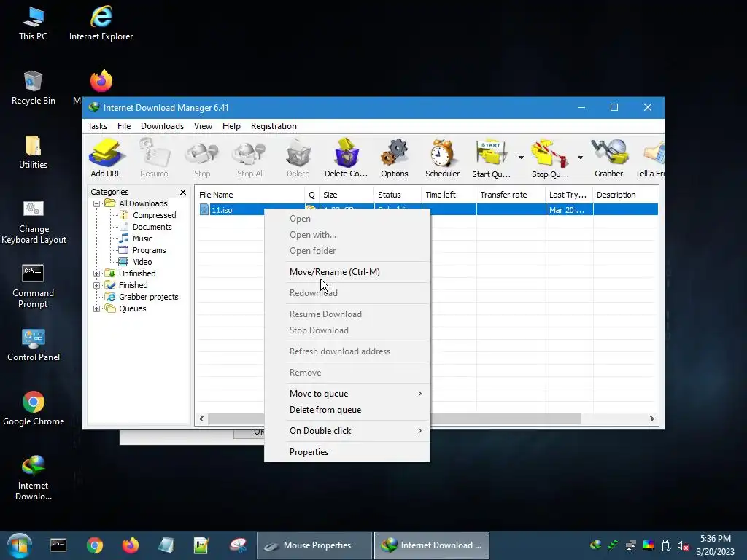
Task: Switch to Mouse Properties taskbar window
Action: [x=314, y=545]
